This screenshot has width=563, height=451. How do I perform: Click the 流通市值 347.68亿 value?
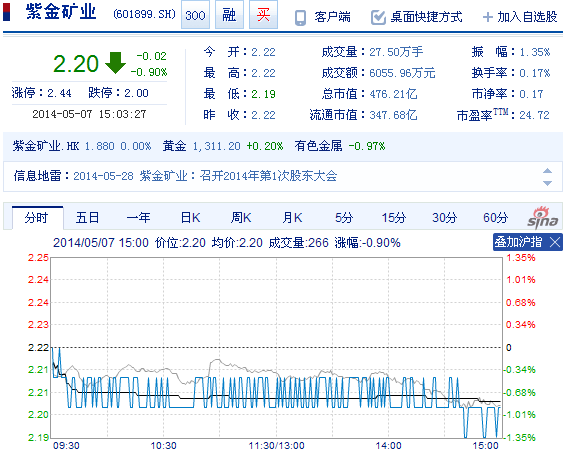394,115
